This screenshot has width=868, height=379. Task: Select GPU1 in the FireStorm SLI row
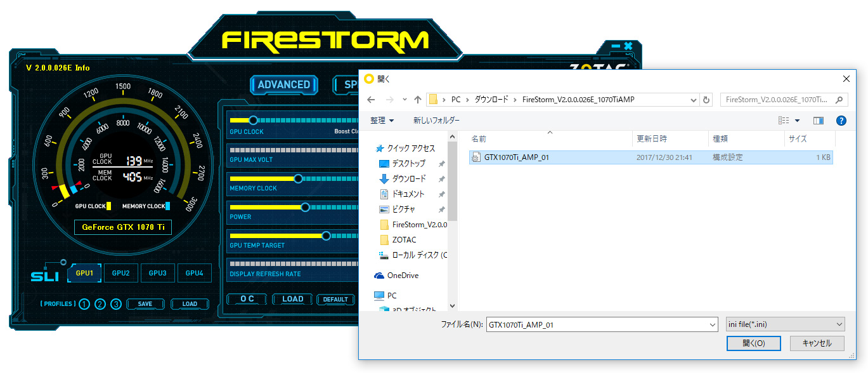84,273
